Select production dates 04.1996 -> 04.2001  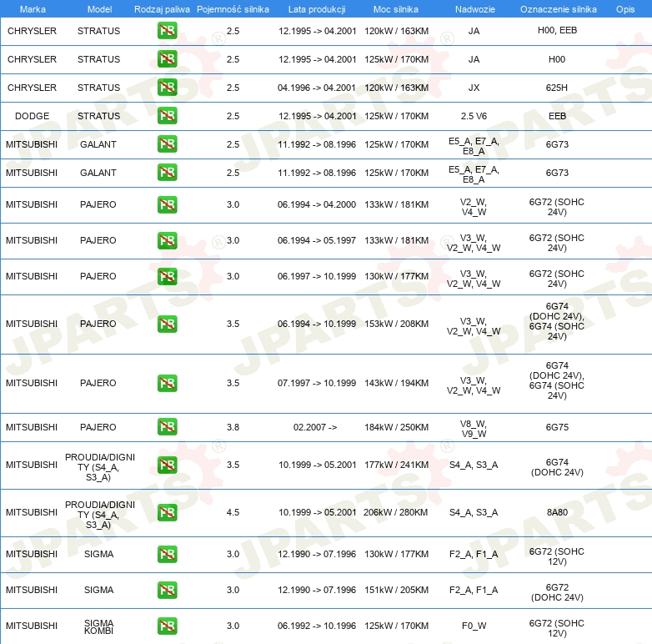[317, 88]
